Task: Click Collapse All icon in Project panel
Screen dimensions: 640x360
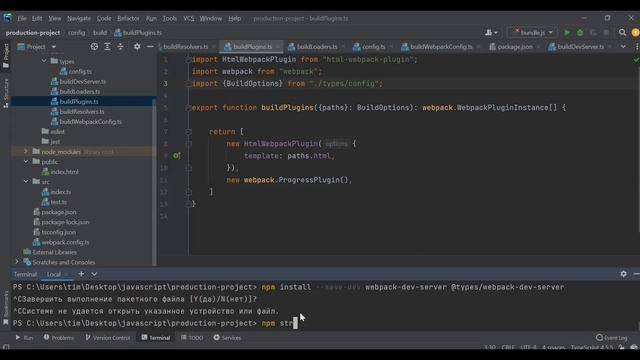Action: coord(120,47)
